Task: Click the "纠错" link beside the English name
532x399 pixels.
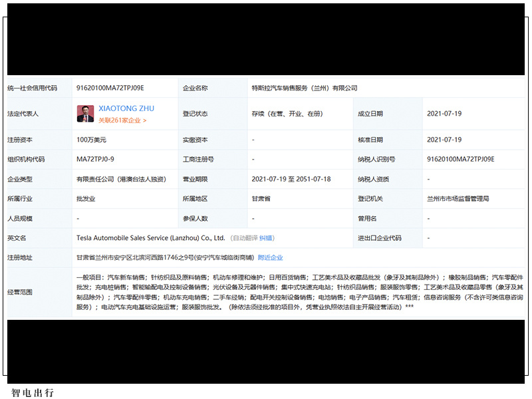Action: pos(266,238)
